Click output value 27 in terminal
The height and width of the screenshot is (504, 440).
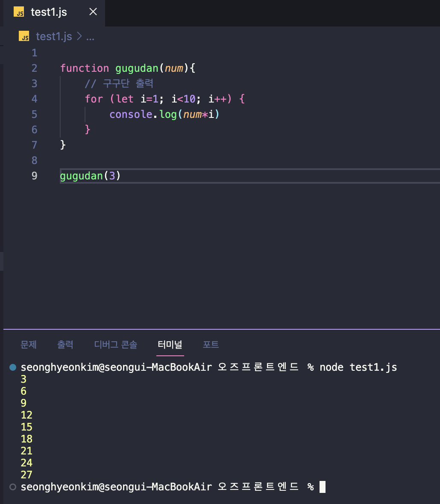pyautogui.click(x=26, y=475)
